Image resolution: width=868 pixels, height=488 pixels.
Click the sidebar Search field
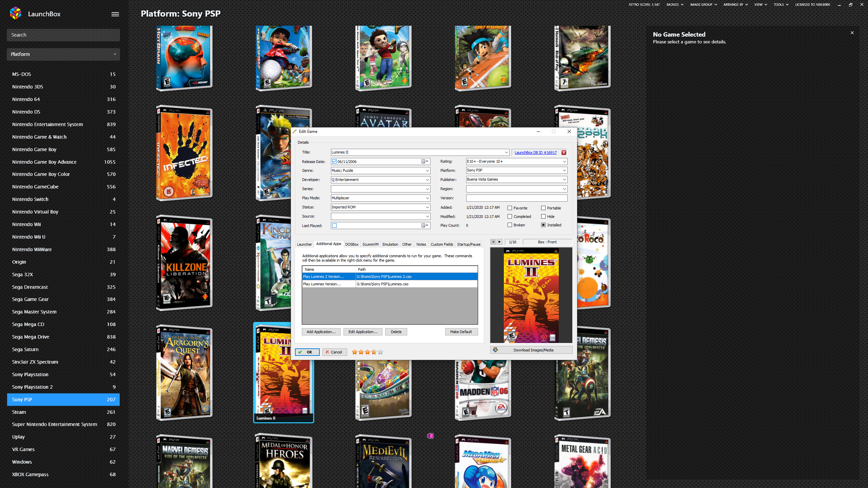pyautogui.click(x=63, y=35)
